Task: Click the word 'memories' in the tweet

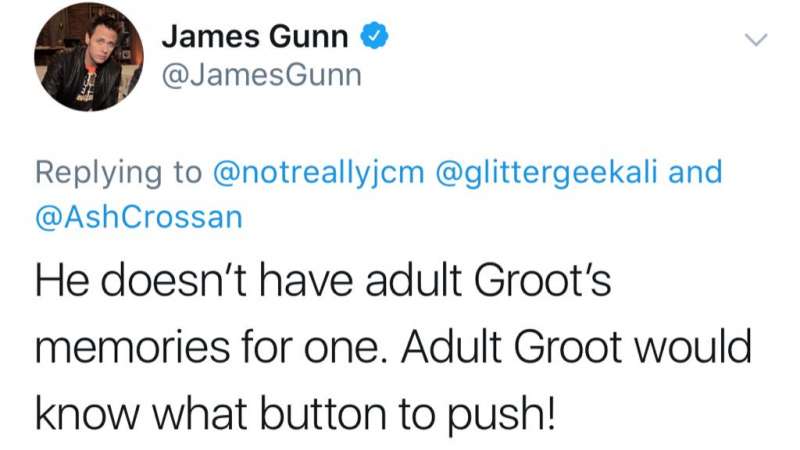Action: [133, 347]
